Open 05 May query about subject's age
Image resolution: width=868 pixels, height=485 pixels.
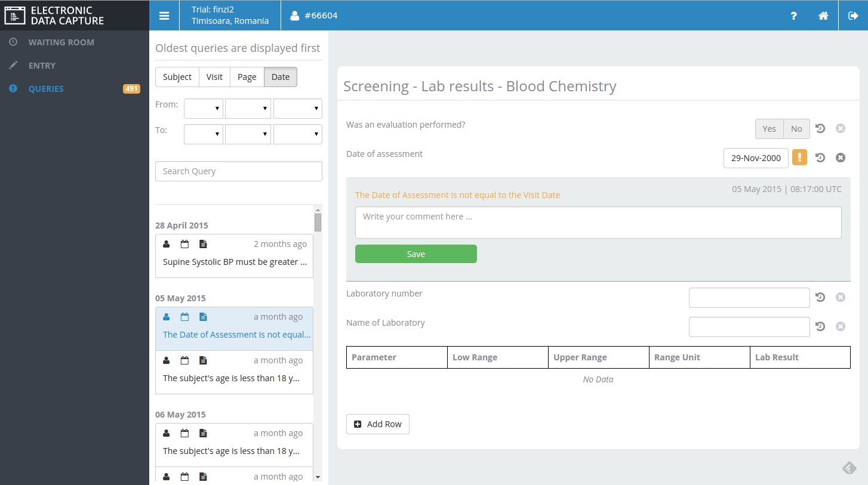234,372
